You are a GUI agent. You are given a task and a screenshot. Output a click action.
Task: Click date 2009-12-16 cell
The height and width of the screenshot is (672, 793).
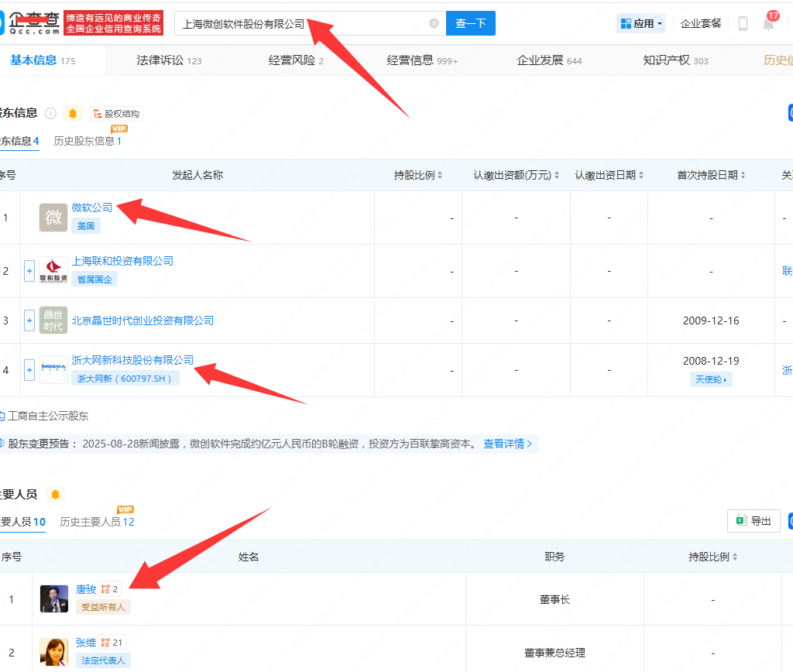tap(711, 321)
